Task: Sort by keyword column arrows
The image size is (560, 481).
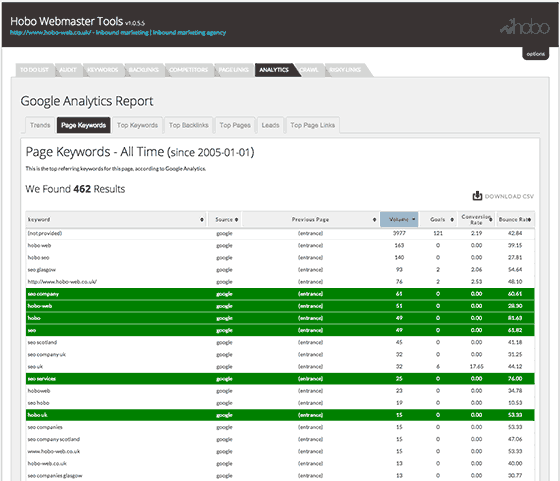Action: pos(202,220)
